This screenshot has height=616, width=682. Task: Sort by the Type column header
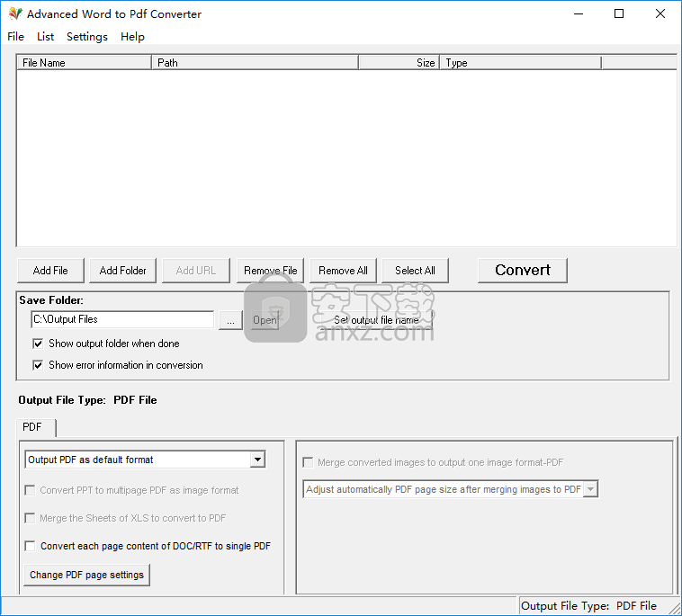[521, 63]
